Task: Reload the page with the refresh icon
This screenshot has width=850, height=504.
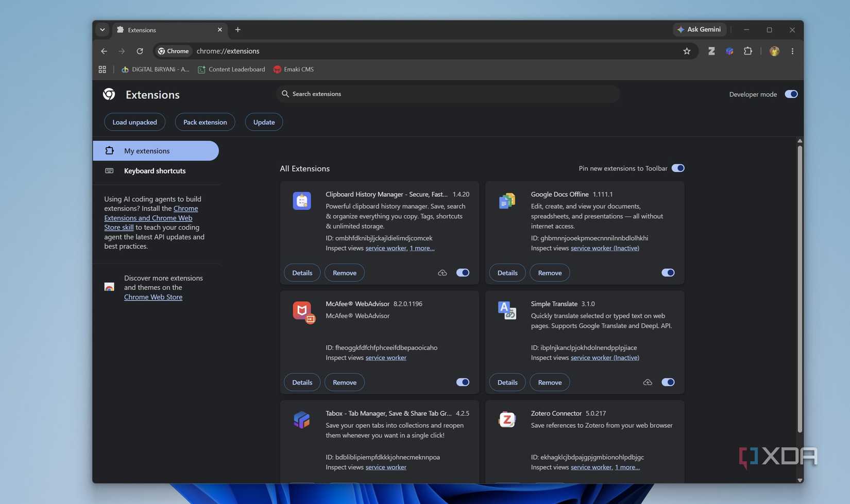Action: 140,51
